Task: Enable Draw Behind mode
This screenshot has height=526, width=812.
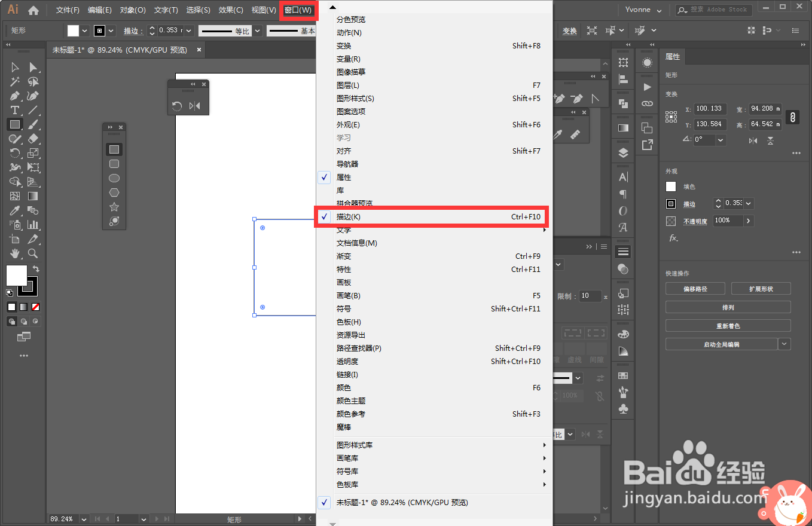Action: (24, 321)
